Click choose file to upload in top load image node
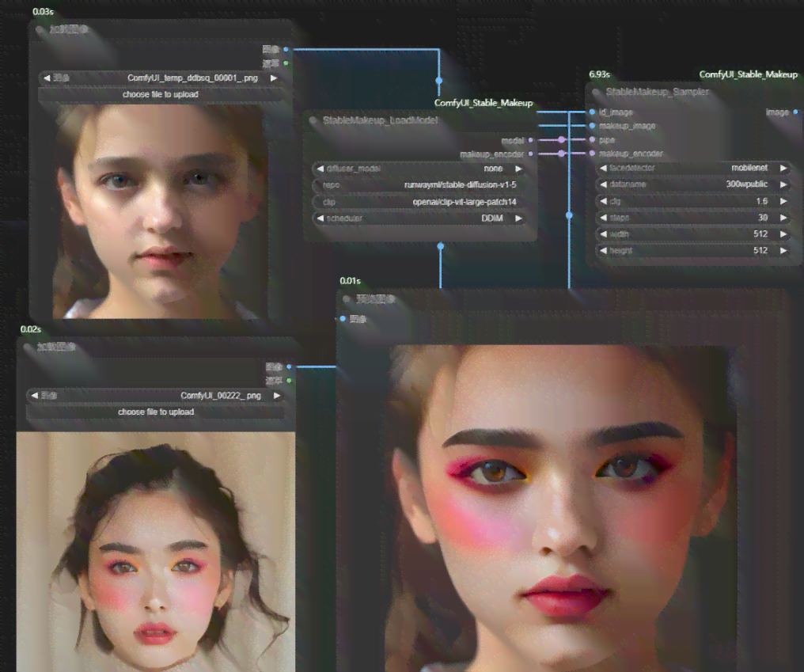This screenshot has height=672, width=804. click(161, 94)
